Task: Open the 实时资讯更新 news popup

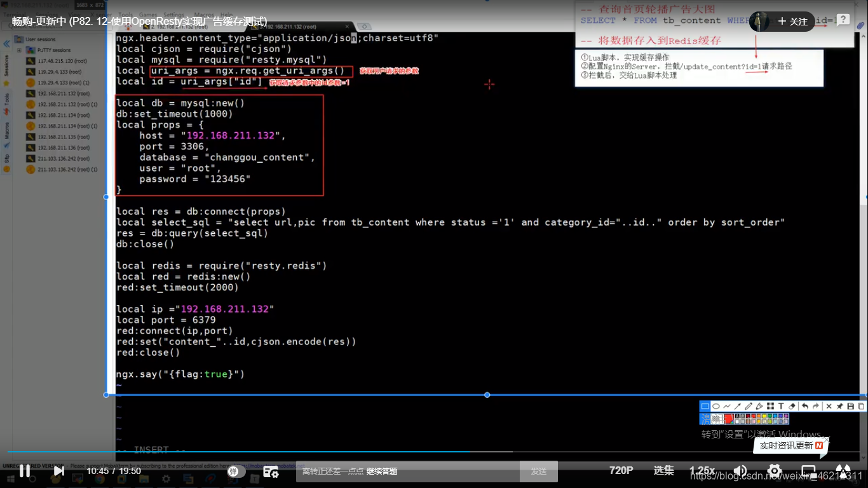Action: click(791, 445)
